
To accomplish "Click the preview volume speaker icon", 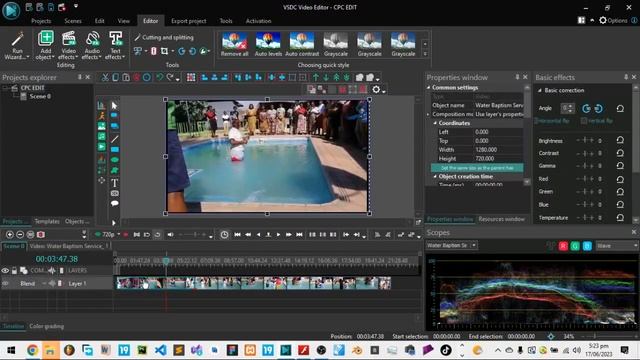I will coord(170,235).
